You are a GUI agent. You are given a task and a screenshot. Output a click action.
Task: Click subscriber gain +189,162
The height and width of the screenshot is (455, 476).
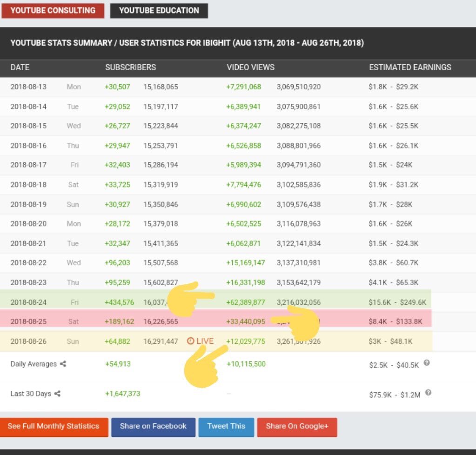coord(119,321)
